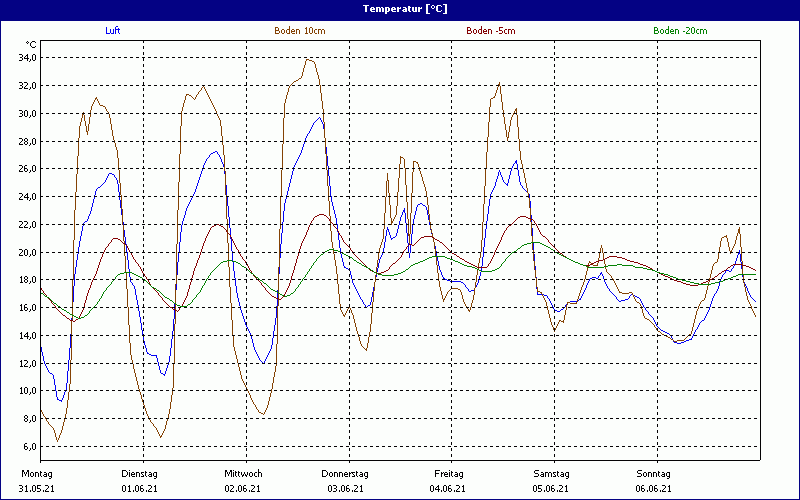800x500 pixels.
Task: Click the 'Dienstag' day label
Action: tap(139, 474)
